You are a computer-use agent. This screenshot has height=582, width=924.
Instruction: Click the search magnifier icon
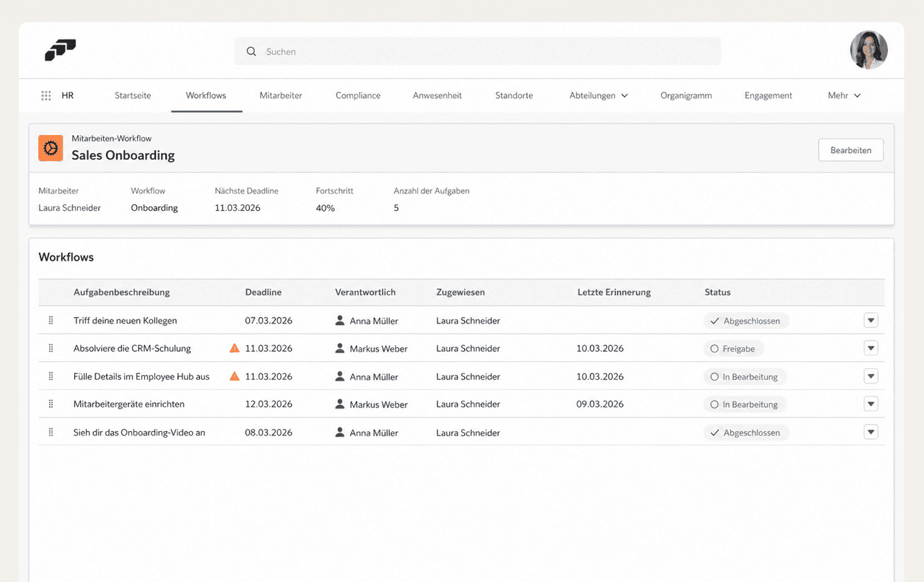click(x=251, y=51)
